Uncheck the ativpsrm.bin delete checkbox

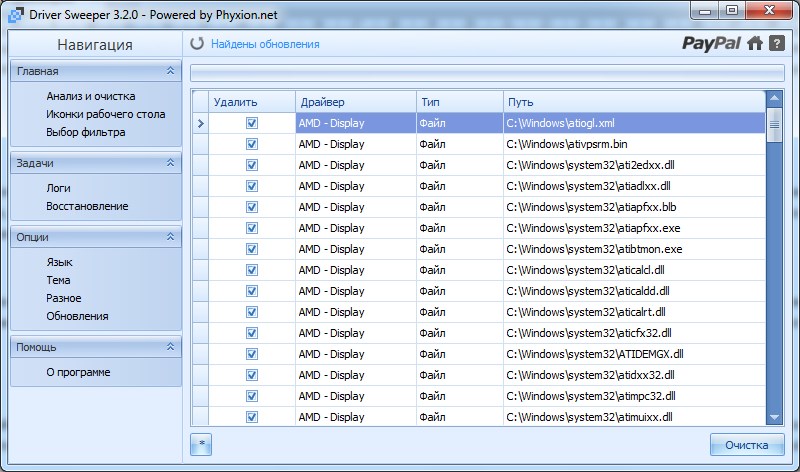[252, 144]
